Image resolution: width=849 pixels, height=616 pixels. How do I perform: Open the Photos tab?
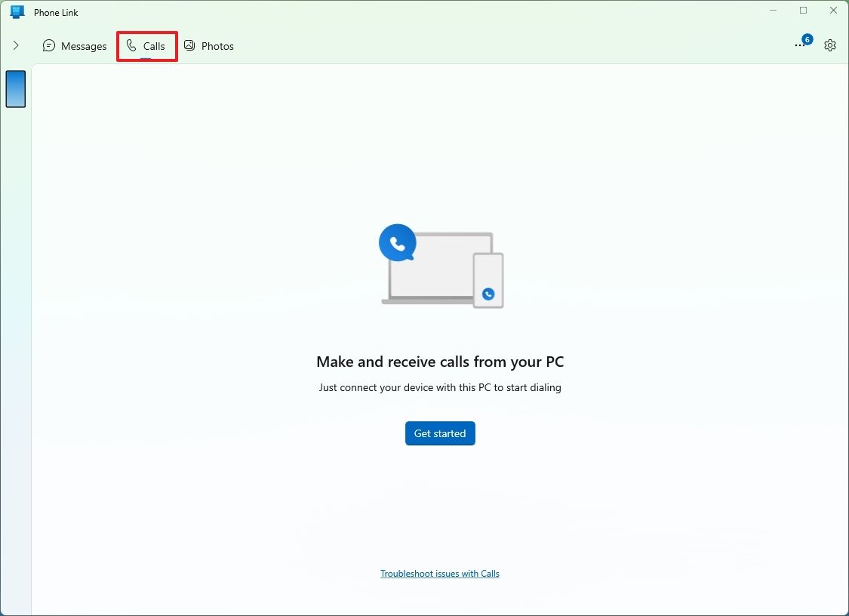(x=209, y=46)
